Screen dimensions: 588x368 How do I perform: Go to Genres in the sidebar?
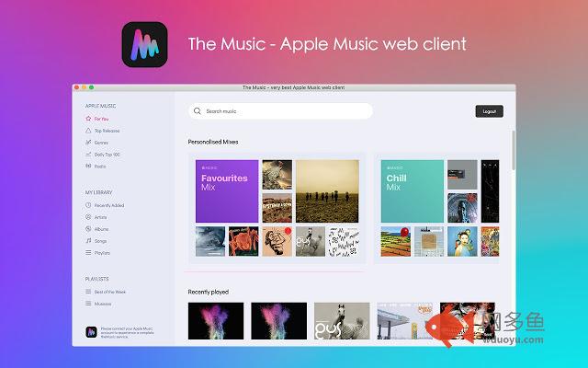coord(96,143)
